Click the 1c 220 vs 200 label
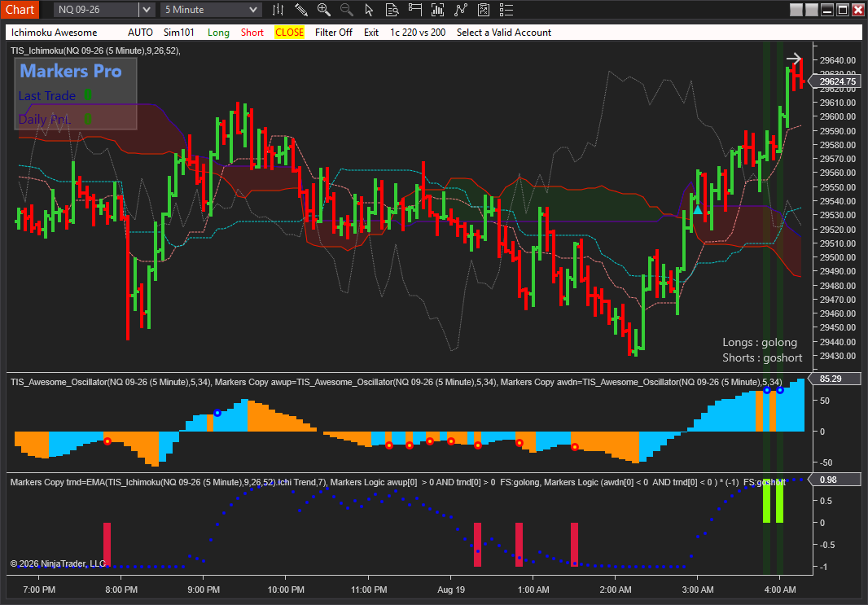The image size is (868, 605). (x=418, y=32)
